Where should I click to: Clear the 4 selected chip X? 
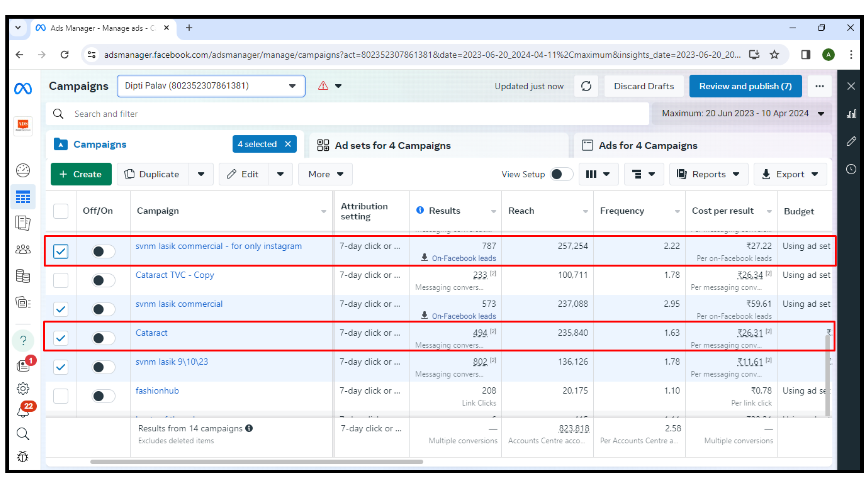pos(288,144)
